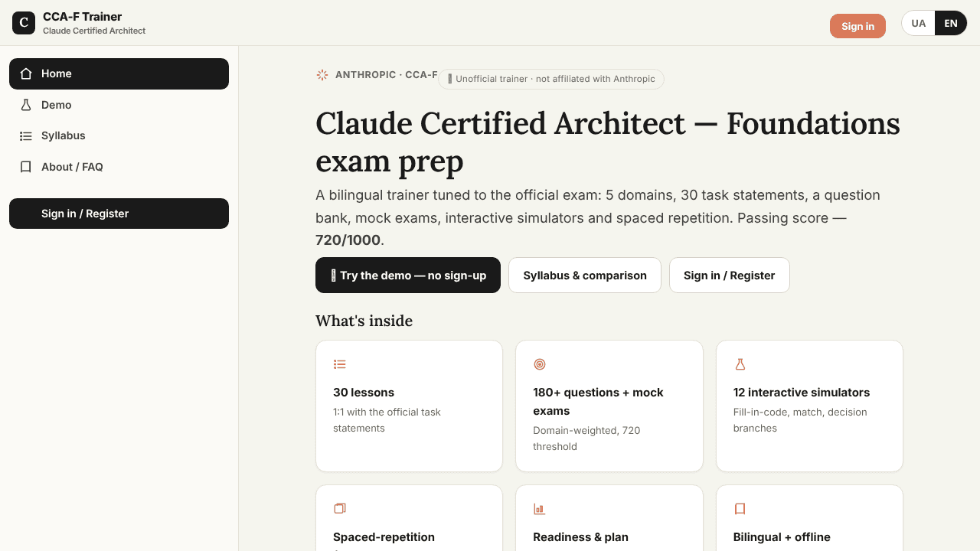Screen dimensions: 980x551
Task: Click sidebar Sign in / Register button
Action: point(119,214)
